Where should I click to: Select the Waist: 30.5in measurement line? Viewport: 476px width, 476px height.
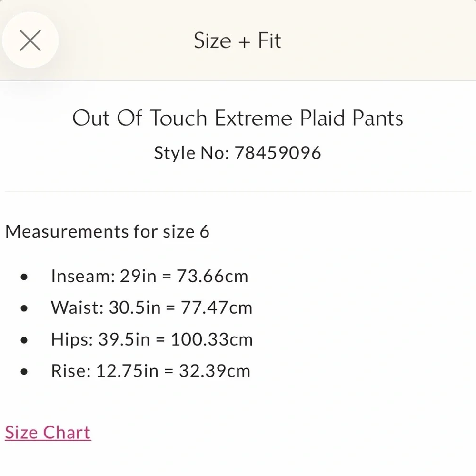151,307
